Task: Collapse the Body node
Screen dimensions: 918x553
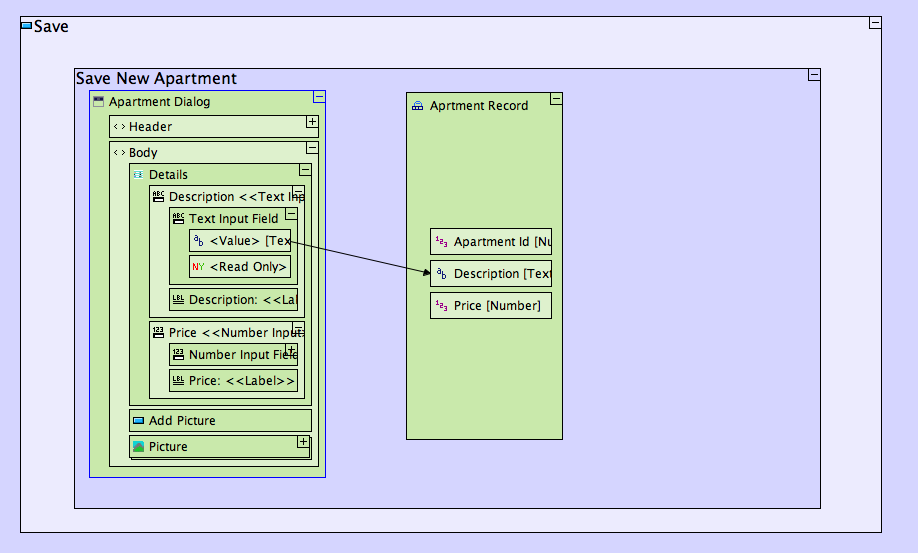Action: pos(312,148)
